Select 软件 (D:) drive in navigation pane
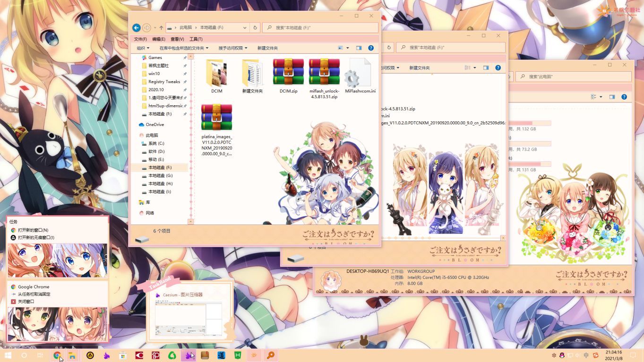This screenshot has width=644, height=362. click(156, 152)
